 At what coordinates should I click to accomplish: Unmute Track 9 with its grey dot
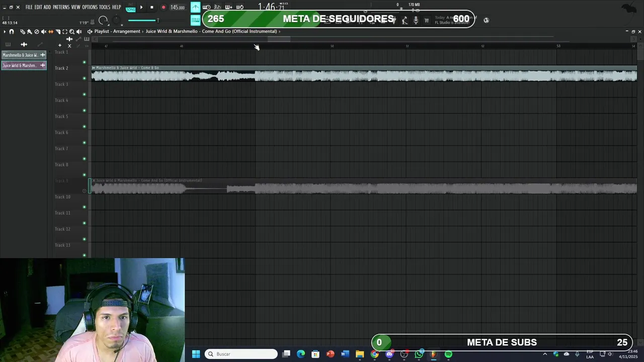tap(84, 191)
